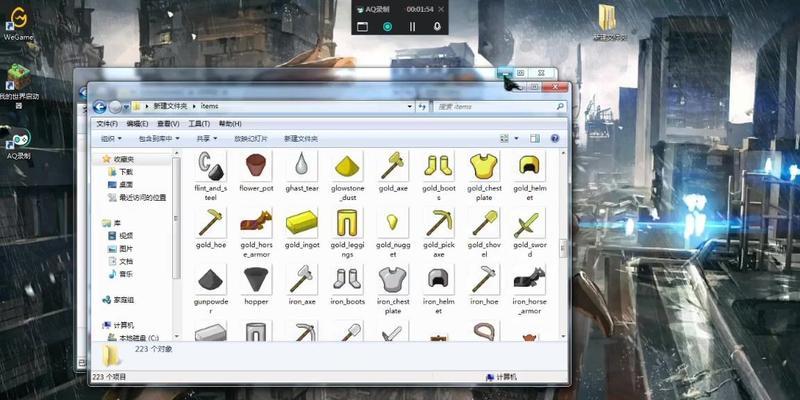Image resolution: width=800 pixels, height=400 pixels.
Task: Expand the address bar history dropdown
Action: (x=410, y=107)
